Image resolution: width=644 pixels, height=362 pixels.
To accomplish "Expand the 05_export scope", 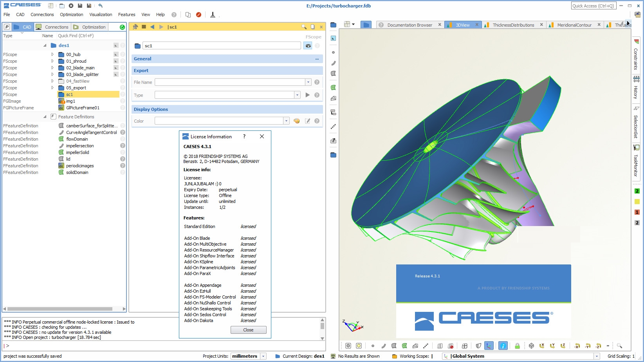I will 52,88.
